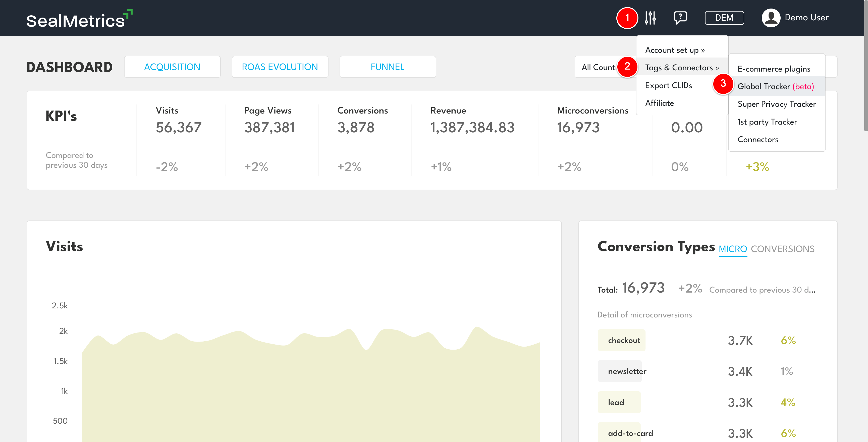Open the All Countries dropdown
The width and height of the screenshot is (868, 442).
[603, 67]
